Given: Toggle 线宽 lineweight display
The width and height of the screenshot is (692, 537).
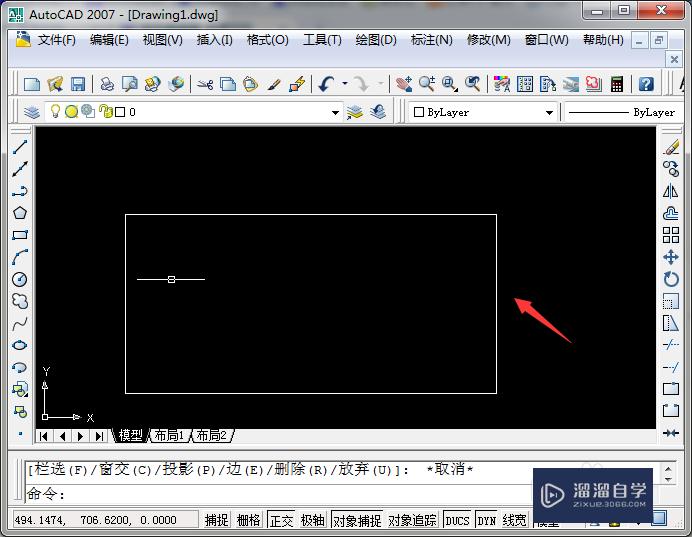Looking at the screenshot, I should pos(515,520).
